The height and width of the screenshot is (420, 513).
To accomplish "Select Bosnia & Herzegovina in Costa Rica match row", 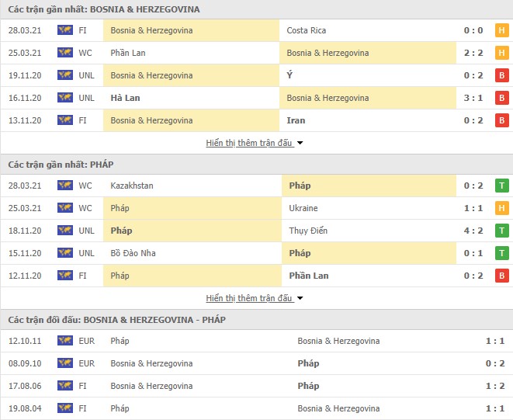I will point(151,30).
